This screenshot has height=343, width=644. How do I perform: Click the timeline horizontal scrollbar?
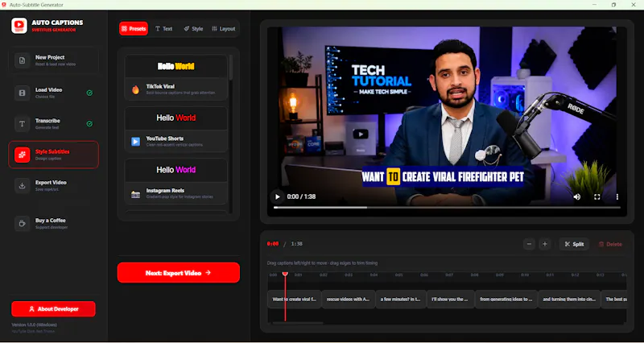298,323
